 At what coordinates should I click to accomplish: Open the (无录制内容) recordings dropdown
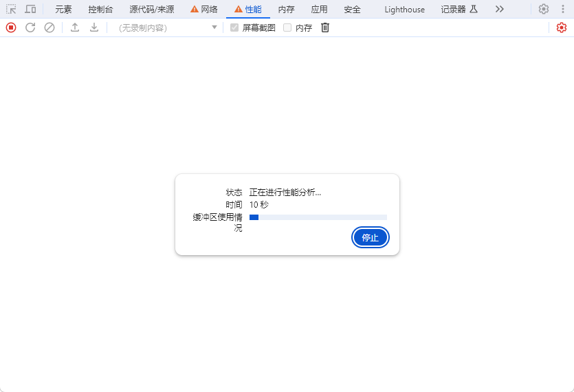tap(168, 28)
